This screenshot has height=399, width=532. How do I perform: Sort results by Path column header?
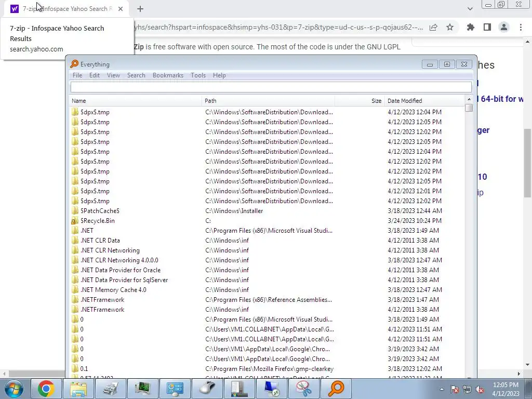pos(269,101)
